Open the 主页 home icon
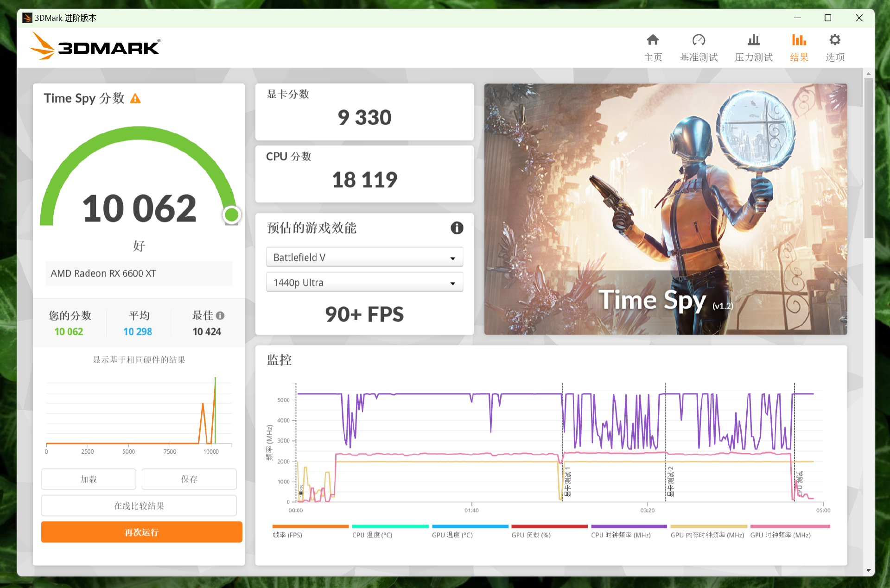Viewport: 890px width, 588px height. click(653, 40)
